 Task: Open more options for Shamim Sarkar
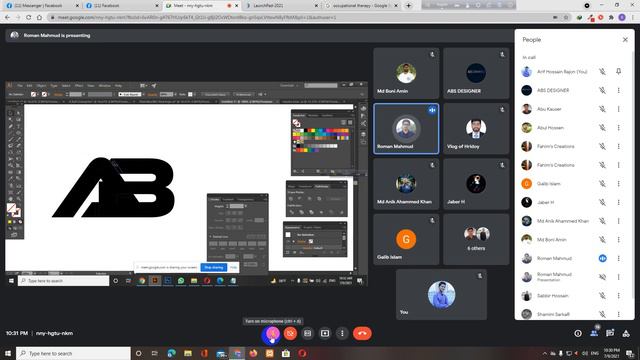619,314
